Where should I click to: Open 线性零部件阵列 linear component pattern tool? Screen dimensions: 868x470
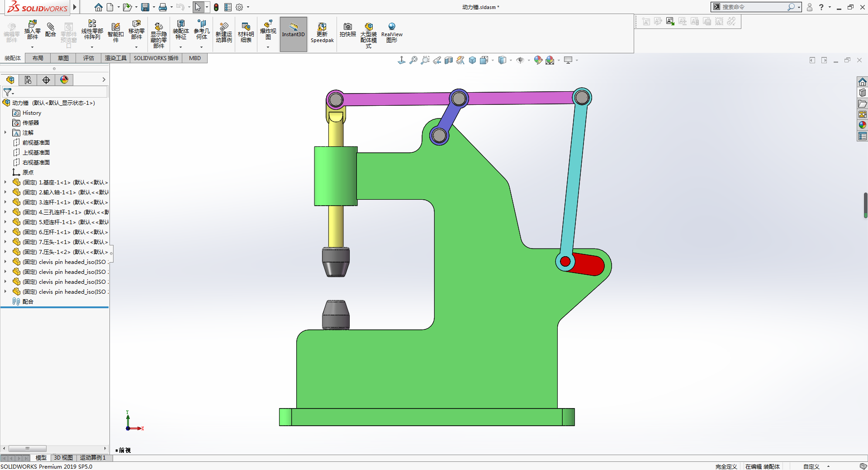pyautogui.click(x=92, y=30)
